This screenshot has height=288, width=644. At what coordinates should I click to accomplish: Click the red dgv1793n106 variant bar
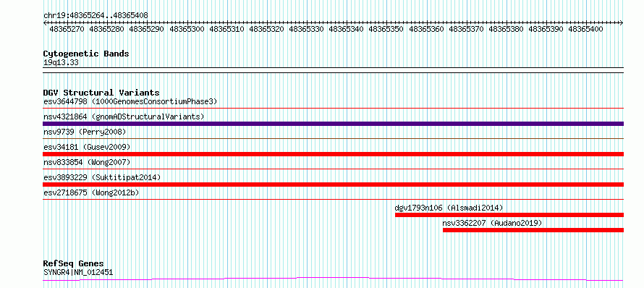(509, 215)
